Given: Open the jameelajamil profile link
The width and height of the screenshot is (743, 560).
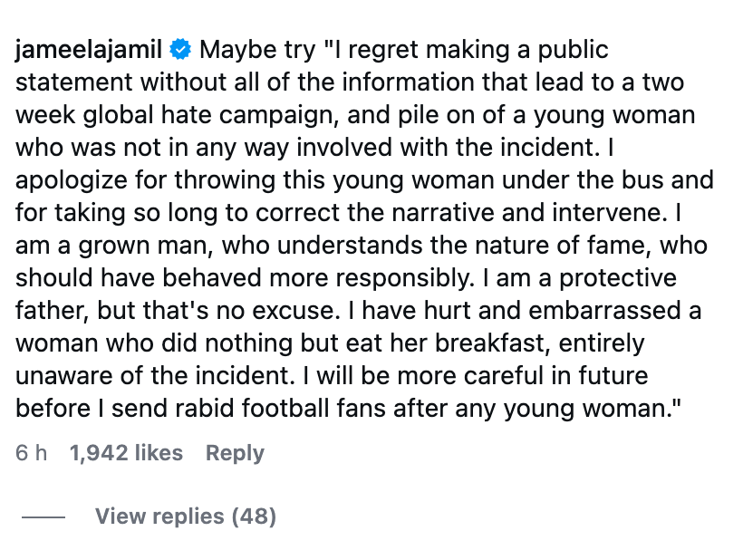Looking at the screenshot, I should point(91,49).
